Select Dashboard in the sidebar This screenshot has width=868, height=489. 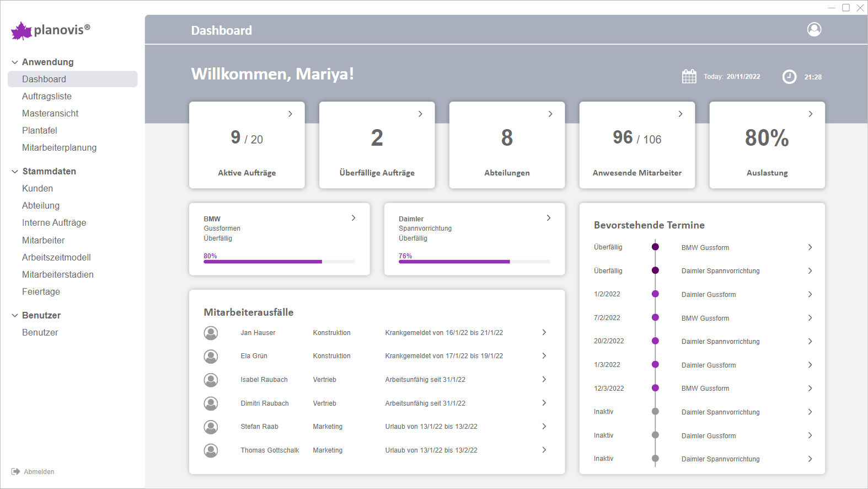73,79
